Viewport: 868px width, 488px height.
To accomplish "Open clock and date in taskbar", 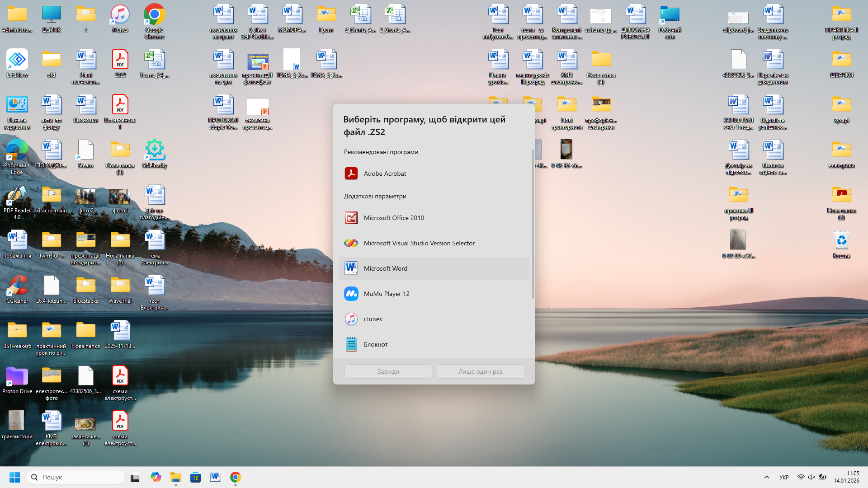I will (846, 477).
